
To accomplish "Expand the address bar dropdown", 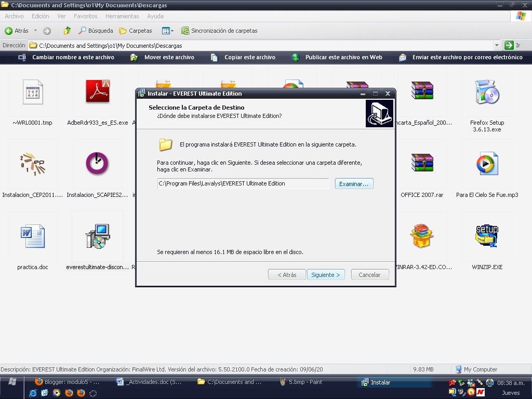I will click(x=497, y=45).
